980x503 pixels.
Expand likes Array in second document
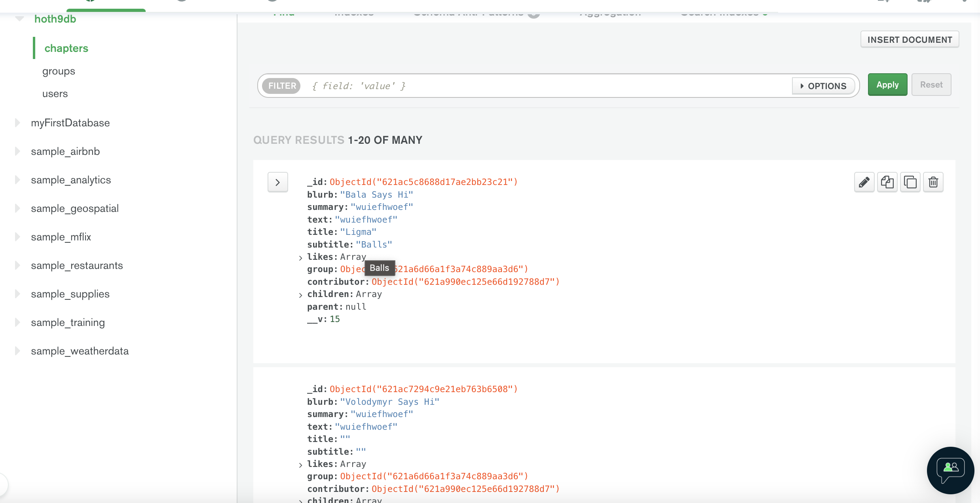300,465
